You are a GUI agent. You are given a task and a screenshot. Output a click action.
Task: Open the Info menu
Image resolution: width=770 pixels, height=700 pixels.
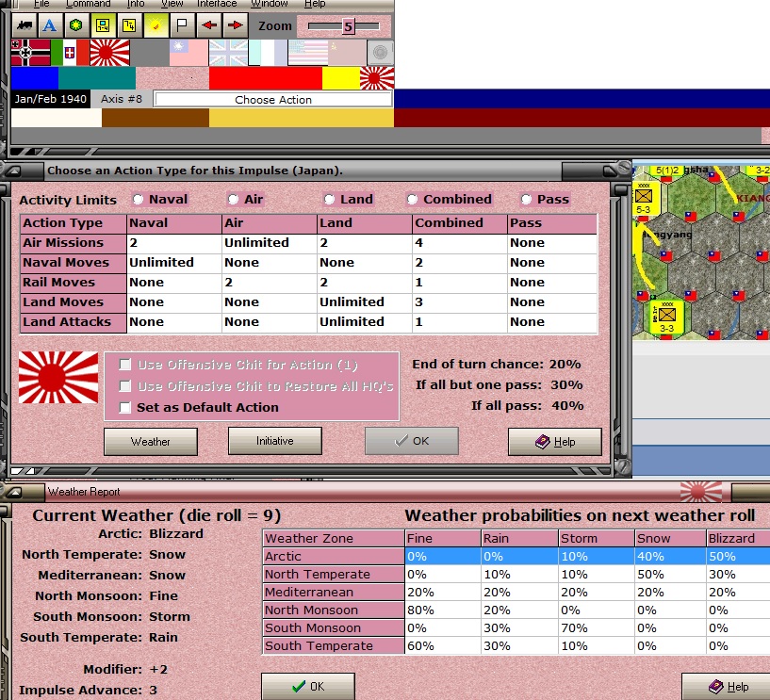pyautogui.click(x=136, y=4)
